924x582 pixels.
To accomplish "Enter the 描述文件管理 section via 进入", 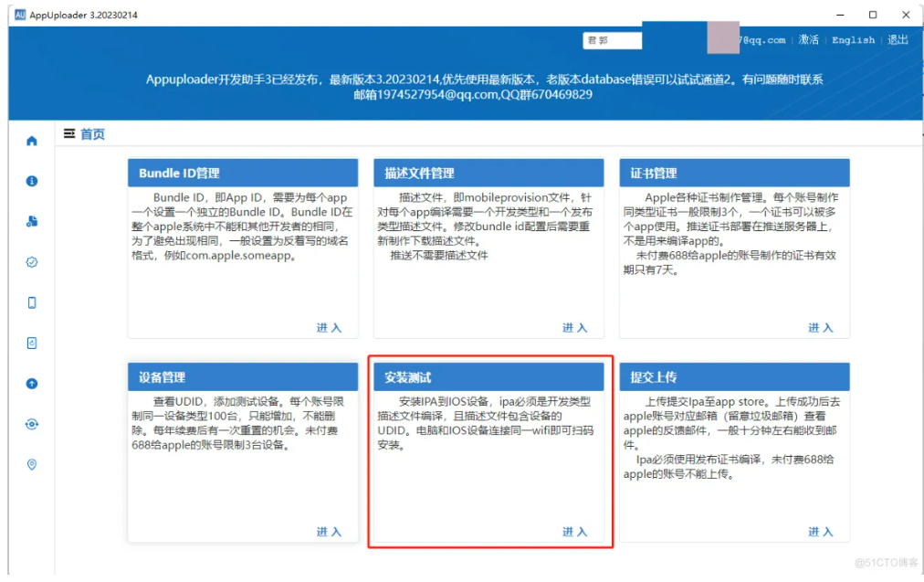I will click(574, 328).
